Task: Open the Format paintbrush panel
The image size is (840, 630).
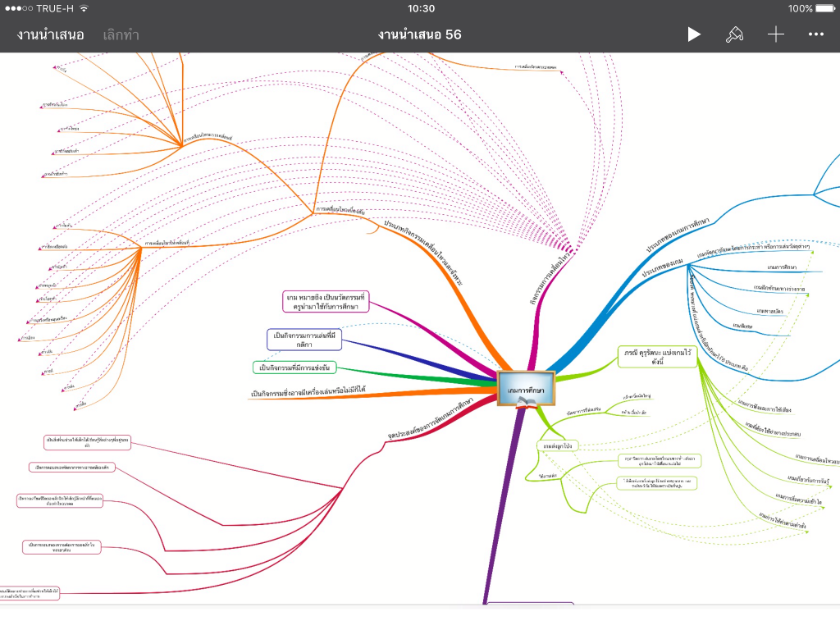Action: 734,34
